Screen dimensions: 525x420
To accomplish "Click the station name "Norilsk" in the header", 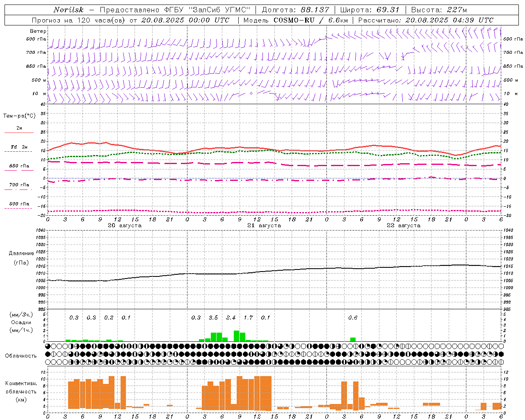I will (68, 10).
